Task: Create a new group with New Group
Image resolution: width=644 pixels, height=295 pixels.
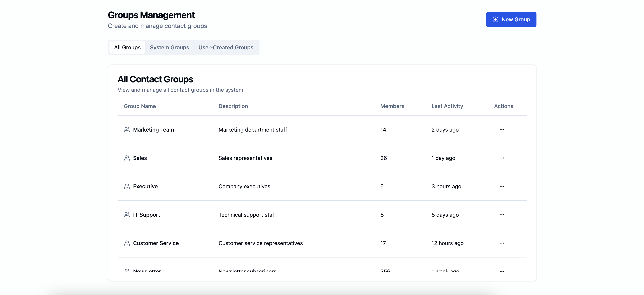Action: (511, 19)
